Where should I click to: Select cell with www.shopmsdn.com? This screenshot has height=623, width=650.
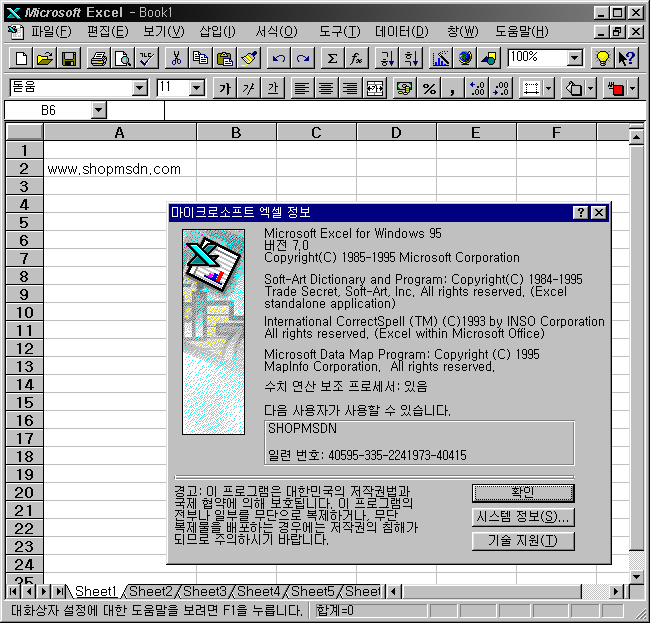[120, 169]
